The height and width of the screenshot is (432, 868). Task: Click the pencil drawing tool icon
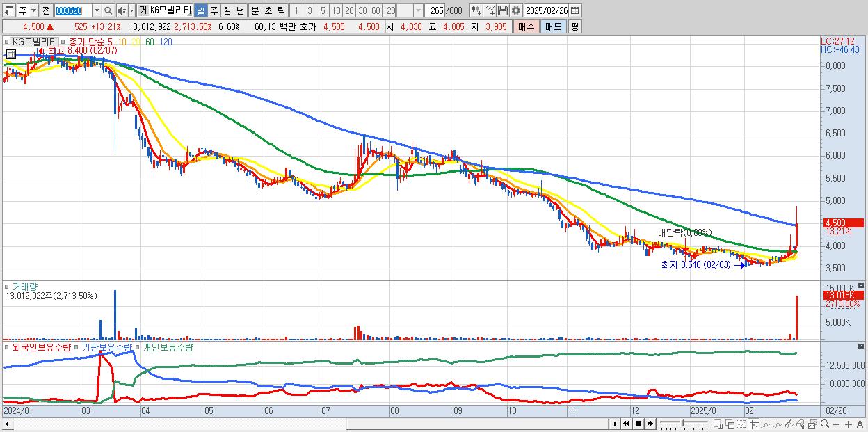789,424
